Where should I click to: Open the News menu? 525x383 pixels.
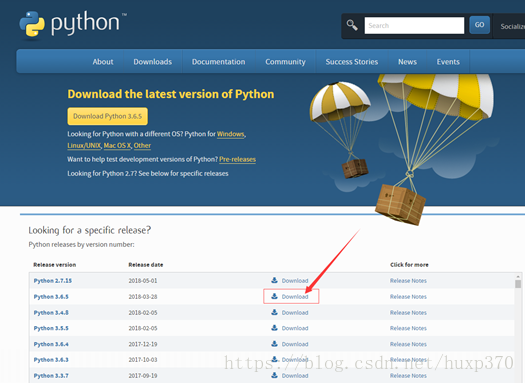pos(407,62)
